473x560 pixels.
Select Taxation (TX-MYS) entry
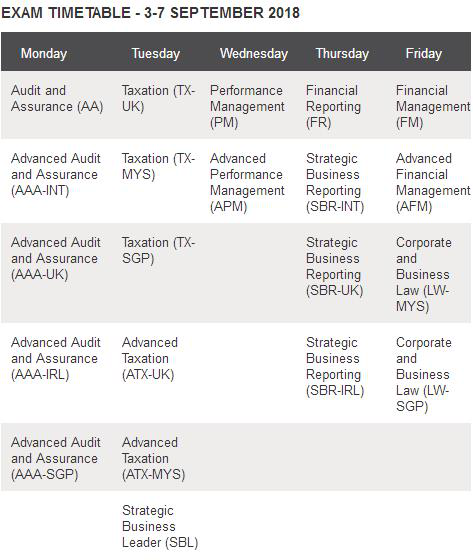click(159, 166)
